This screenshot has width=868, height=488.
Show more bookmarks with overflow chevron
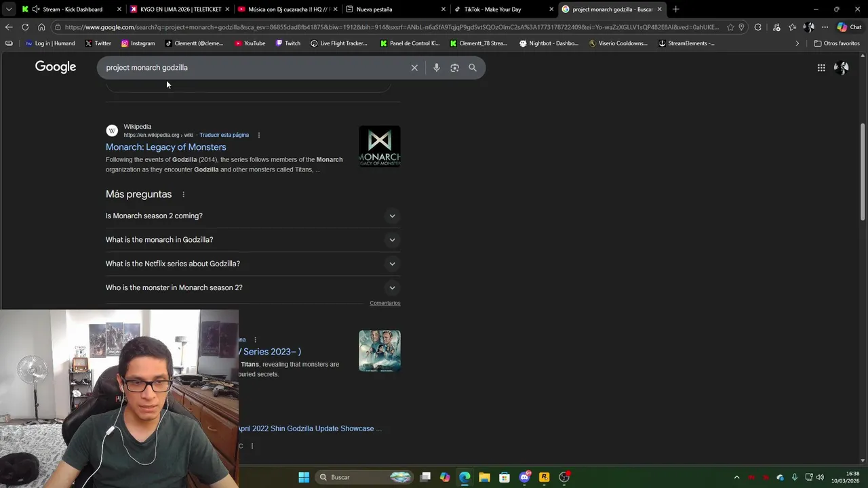pos(797,43)
